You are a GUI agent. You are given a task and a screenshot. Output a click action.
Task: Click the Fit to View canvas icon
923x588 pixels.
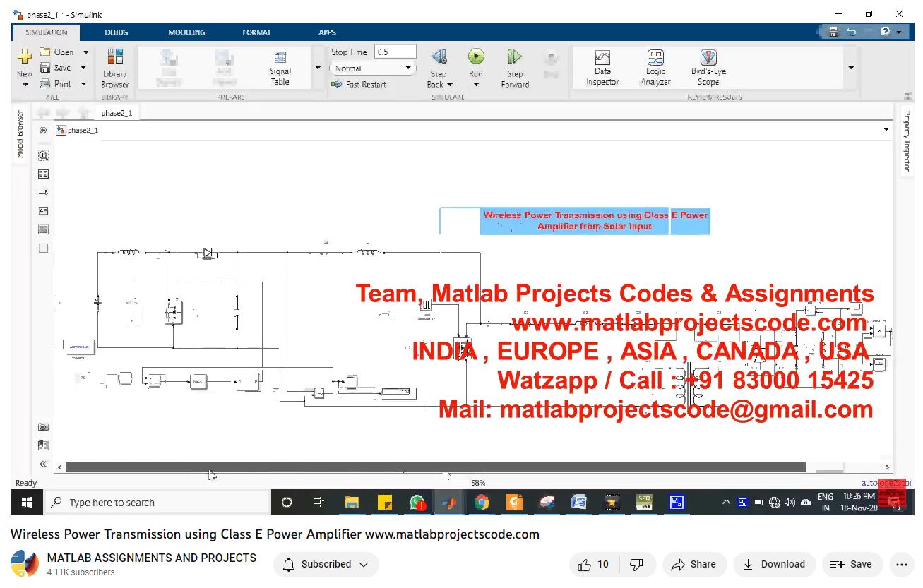pyautogui.click(x=43, y=174)
